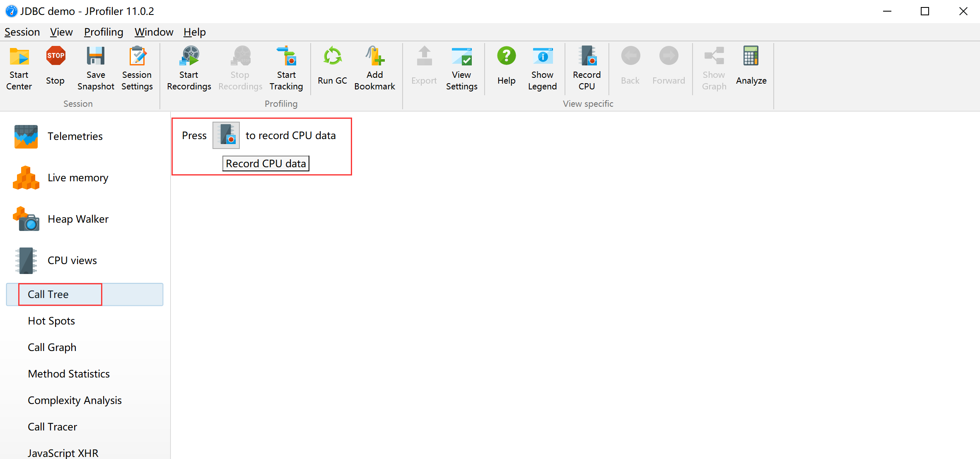Viewport: 980px width, 459px height.
Task: Run garbage collection with Run GC
Action: click(x=332, y=66)
